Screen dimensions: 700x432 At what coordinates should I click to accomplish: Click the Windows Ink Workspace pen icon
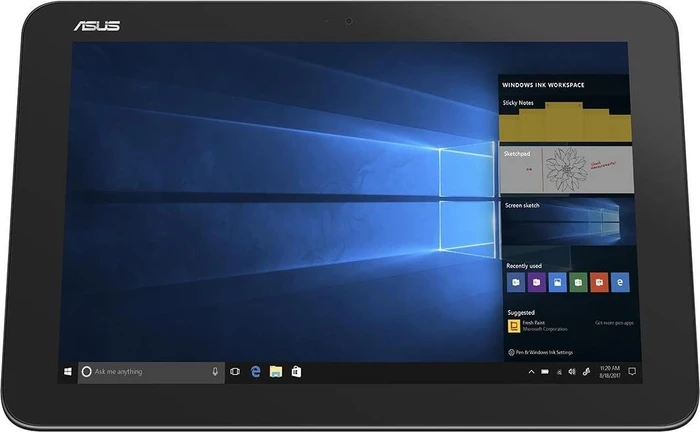pyautogui.click(x=587, y=371)
